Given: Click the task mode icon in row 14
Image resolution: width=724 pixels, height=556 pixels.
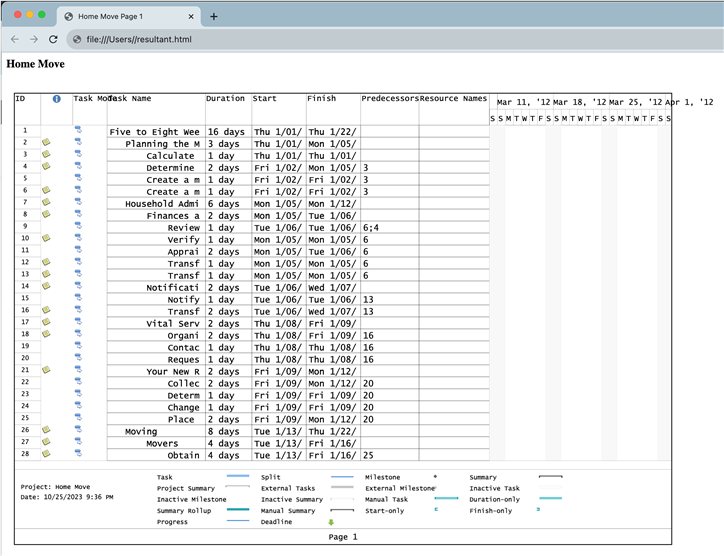Looking at the screenshot, I should [78, 287].
